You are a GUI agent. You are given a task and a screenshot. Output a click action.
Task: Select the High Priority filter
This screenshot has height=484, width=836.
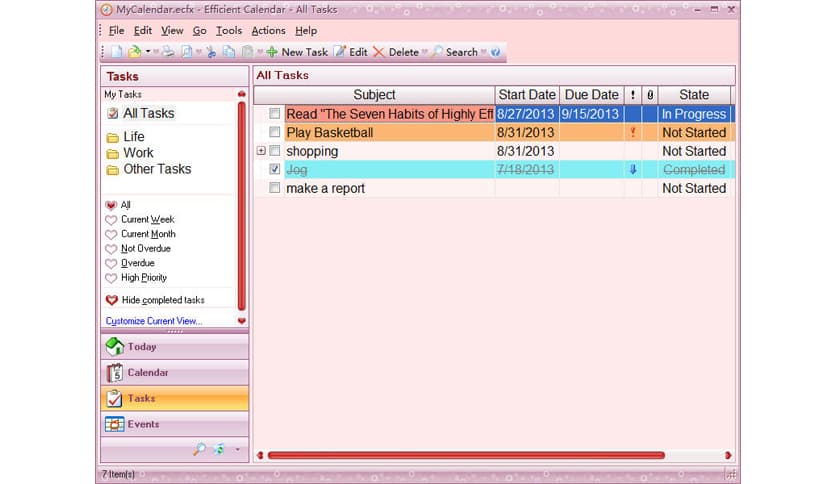pyautogui.click(x=136, y=277)
